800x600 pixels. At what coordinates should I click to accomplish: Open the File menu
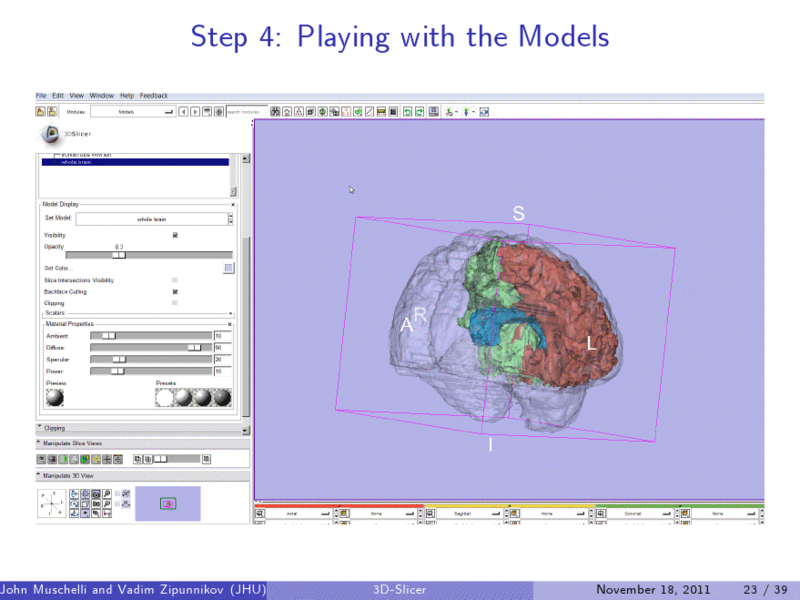click(x=40, y=95)
